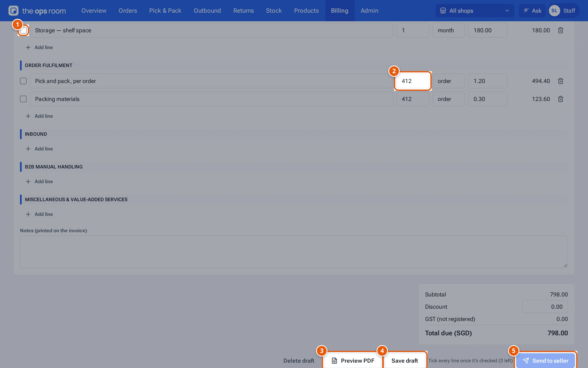Delete the Storage shelf space line
This screenshot has height=368, width=588.
(x=561, y=30)
